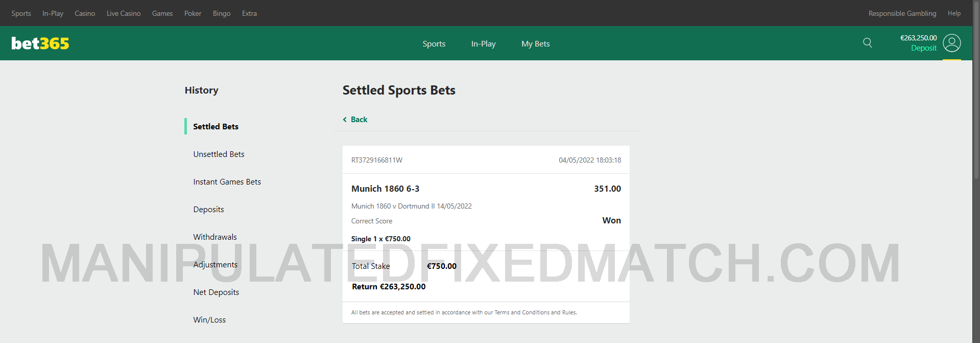980x343 pixels.
Task: Open My Bets in header
Action: click(x=535, y=44)
